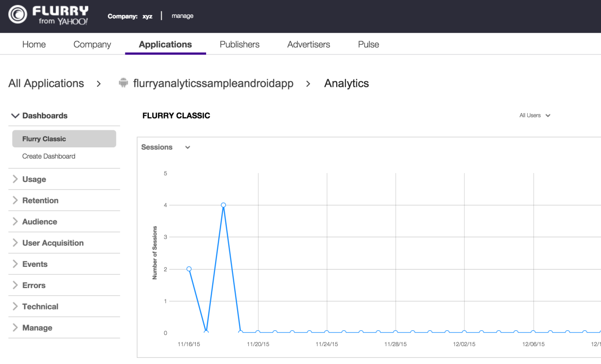
Task: Click Create Dashboard
Action: tap(49, 156)
